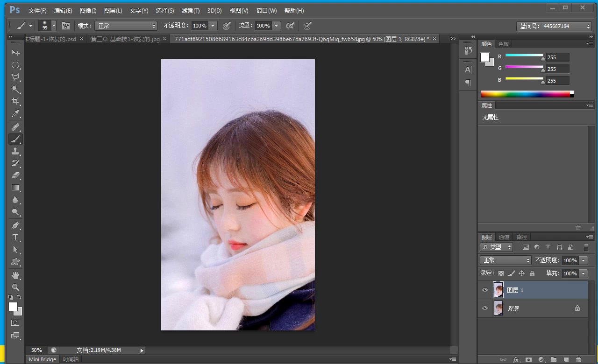598x364 pixels.
Task: Select the Magic Wand tool
Action: pos(15,89)
